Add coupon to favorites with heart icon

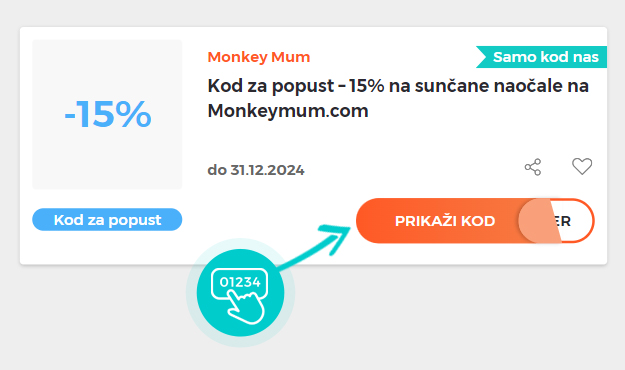pos(582,166)
